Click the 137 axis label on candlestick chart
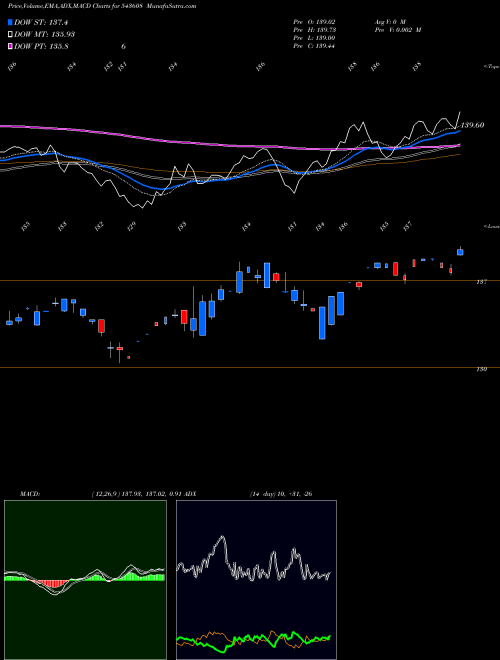The width and height of the screenshot is (500, 660). coord(482,282)
